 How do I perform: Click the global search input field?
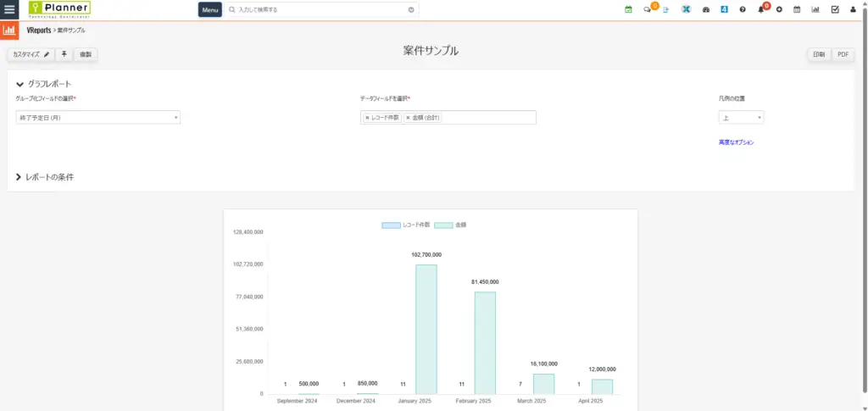coord(322,9)
